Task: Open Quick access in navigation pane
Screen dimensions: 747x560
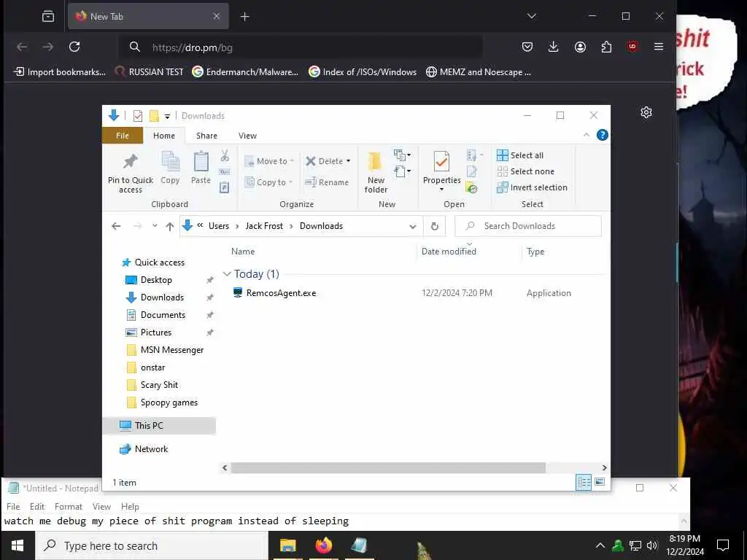Action: point(159,262)
